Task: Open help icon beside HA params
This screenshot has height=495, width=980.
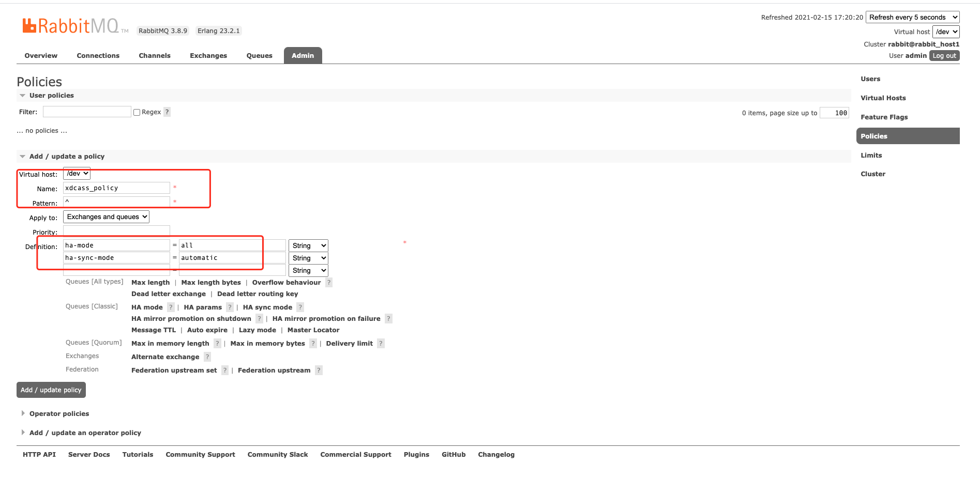Action: 230,307
